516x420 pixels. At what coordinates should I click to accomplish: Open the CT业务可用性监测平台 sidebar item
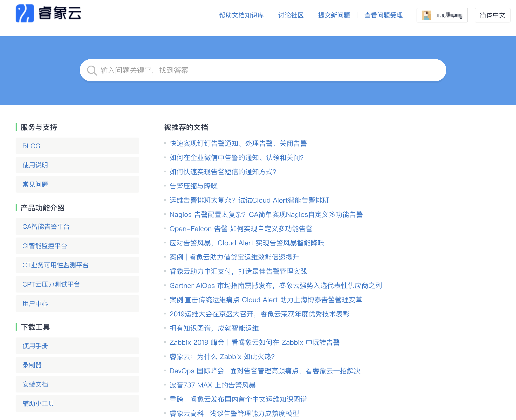tap(77, 265)
